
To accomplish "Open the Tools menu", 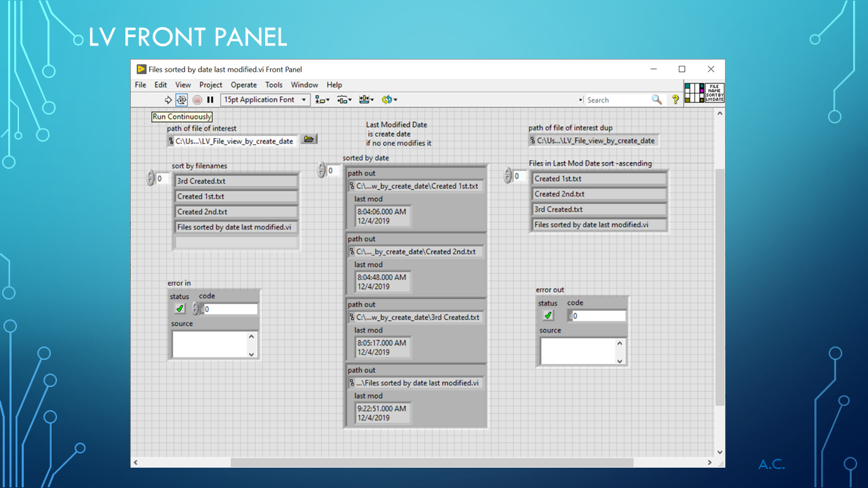I will tap(274, 85).
